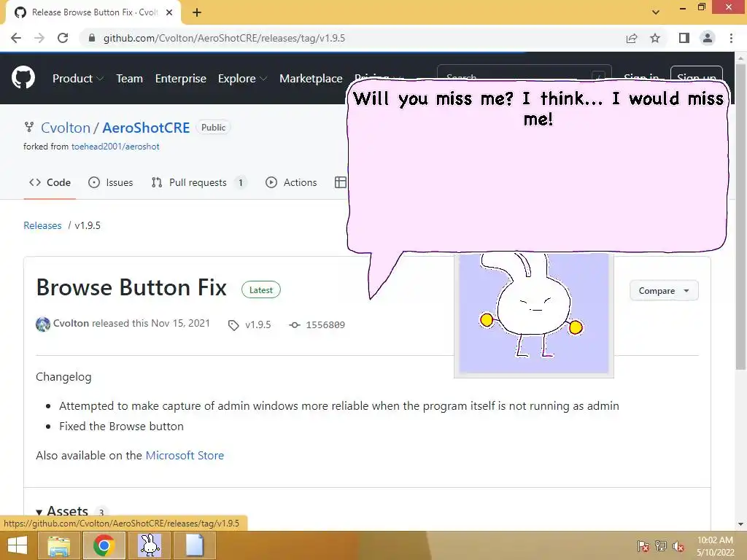Click the Browse Button Fix heading

(x=131, y=287)
